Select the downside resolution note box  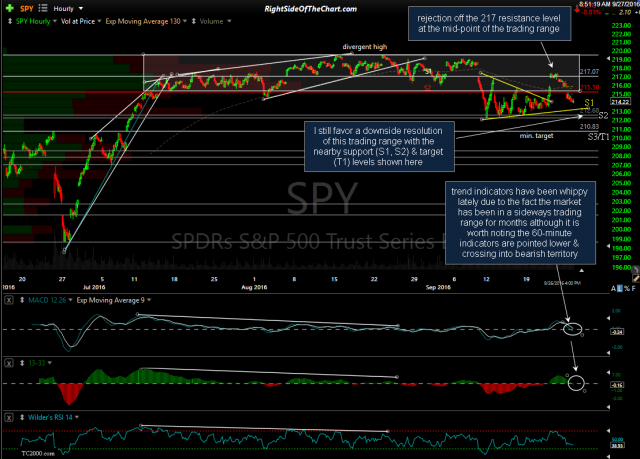coord(379,146)
